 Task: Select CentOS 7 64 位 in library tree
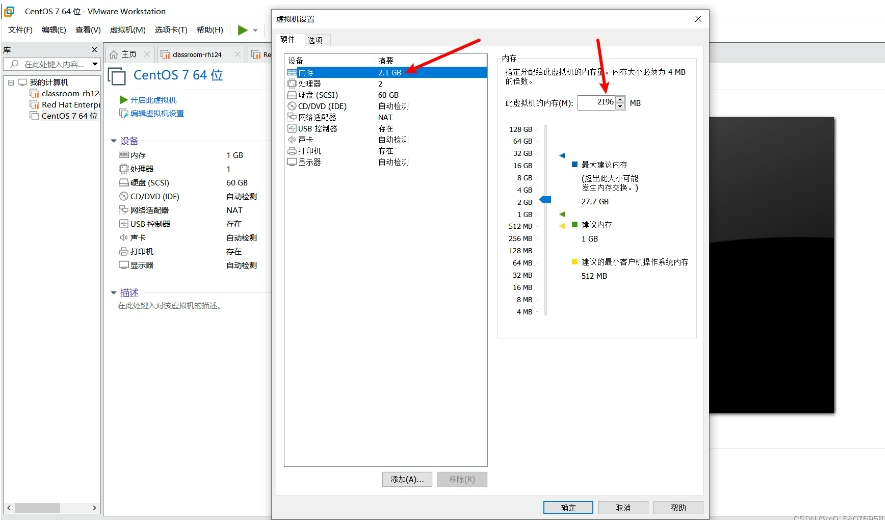[63, 116]
